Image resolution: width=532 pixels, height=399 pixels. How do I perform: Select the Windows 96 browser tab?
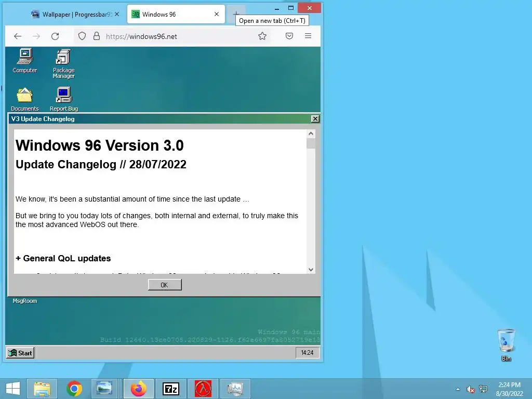coord(176,14)
